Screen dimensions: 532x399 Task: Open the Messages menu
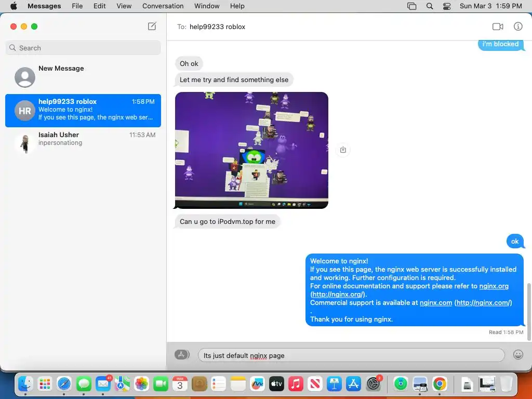click(44, 6)
